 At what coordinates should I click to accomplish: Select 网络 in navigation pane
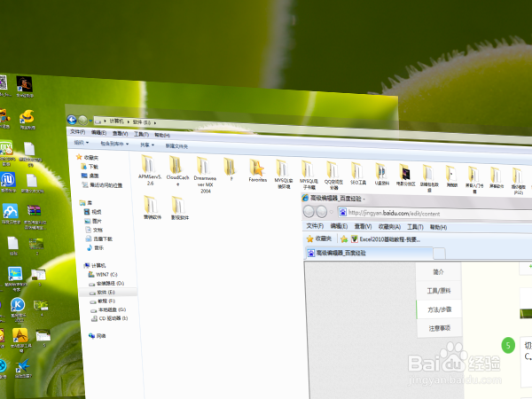tap(97, 336)
